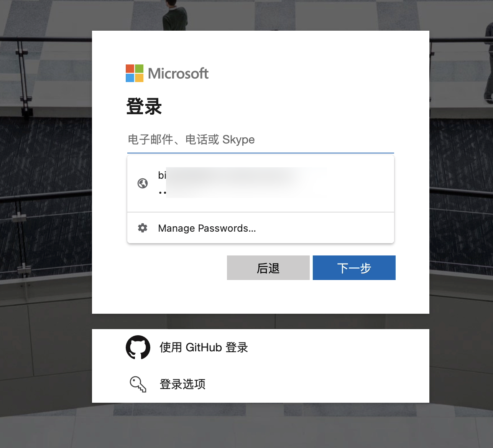Image resolution: width=493 pixels, height=448 pixels.
Task: Click the yellow square in Microsoft logo
Action: click(139, 78)
